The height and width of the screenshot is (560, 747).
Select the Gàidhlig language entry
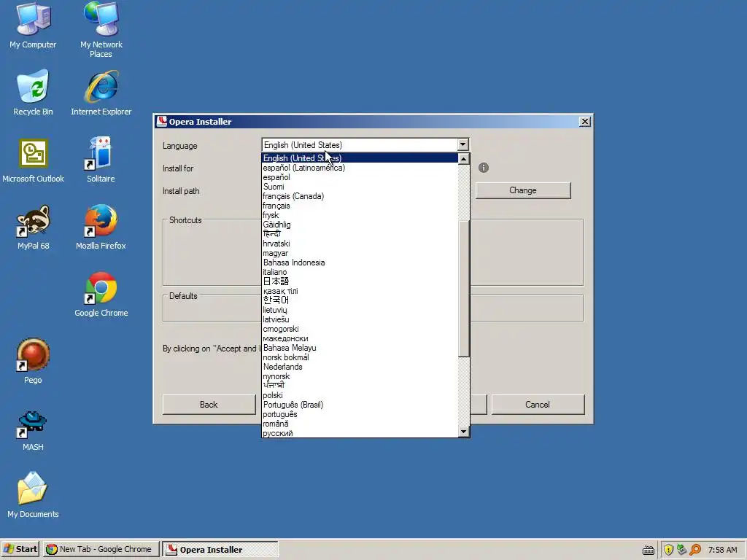point(360,225)
